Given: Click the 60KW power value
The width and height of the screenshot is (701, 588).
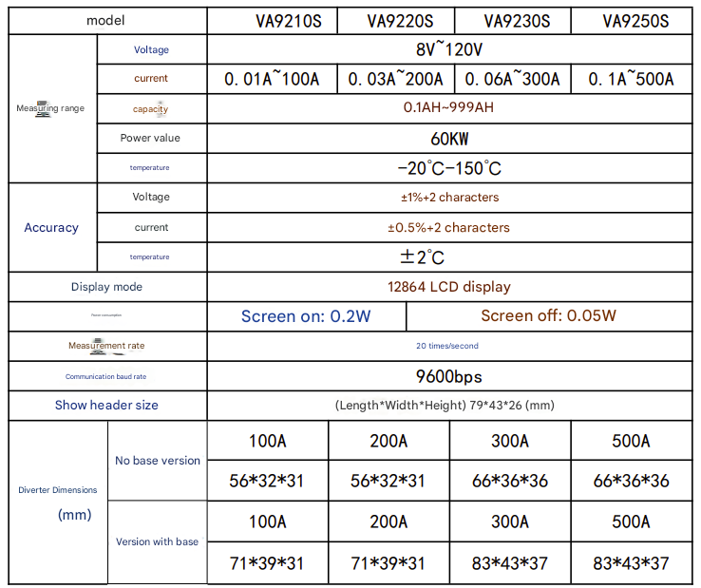Looking at the screenshot, I should [x=449, y=139].
